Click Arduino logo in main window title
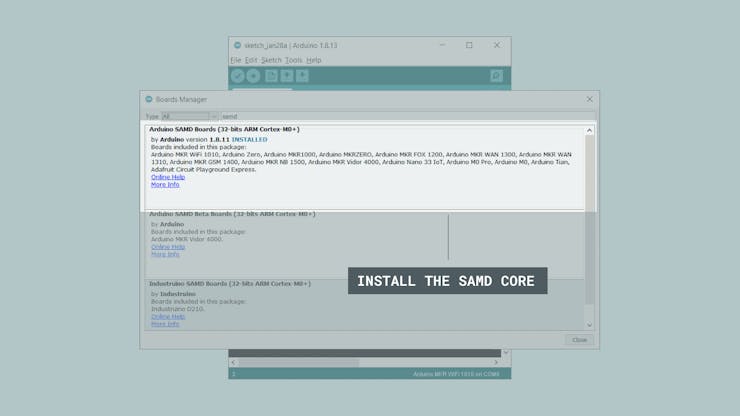This screenshot has height=416, width=740. click(x=237, y=45)
